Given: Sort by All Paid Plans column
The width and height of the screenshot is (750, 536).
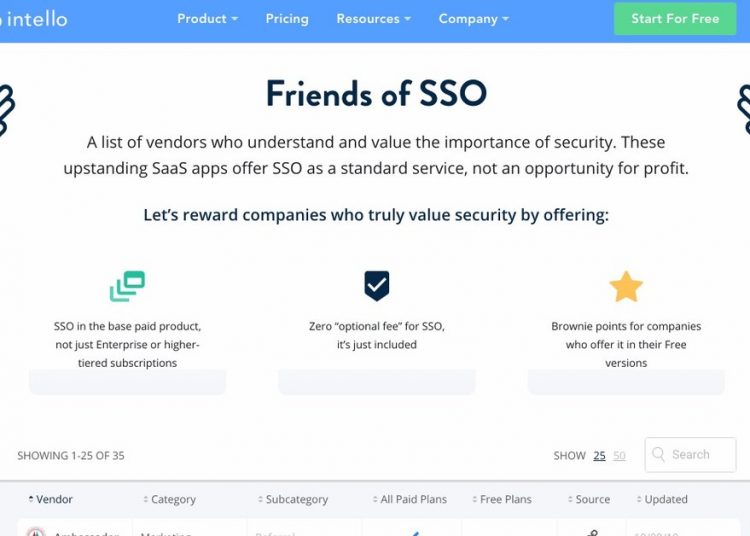Looking at the screenshot, I should [x=413, y=499].
